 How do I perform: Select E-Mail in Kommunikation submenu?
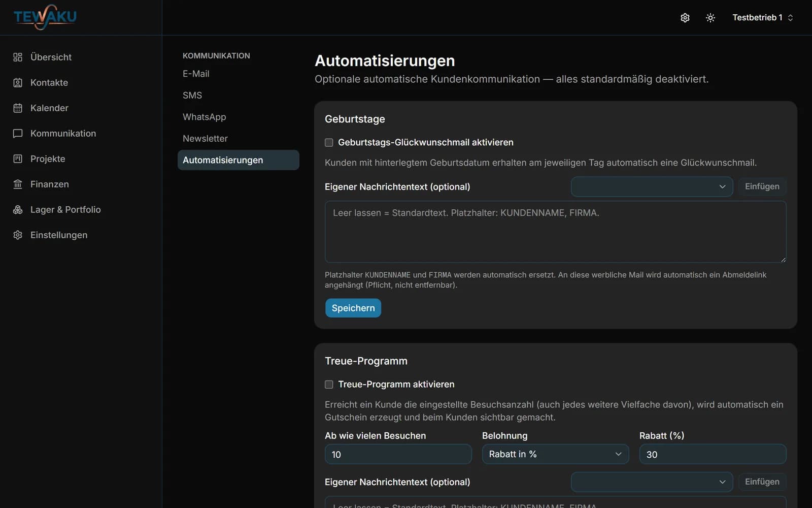coord(239,74)
